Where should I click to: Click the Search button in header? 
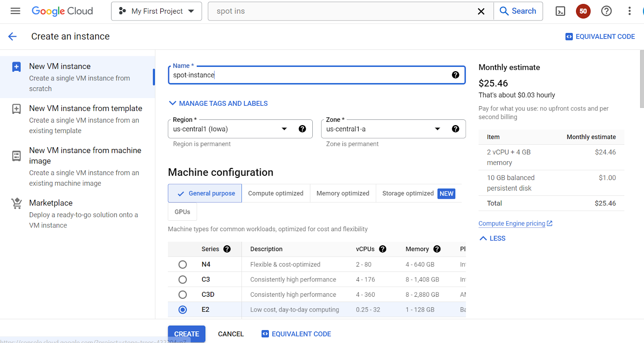(518, 11)
